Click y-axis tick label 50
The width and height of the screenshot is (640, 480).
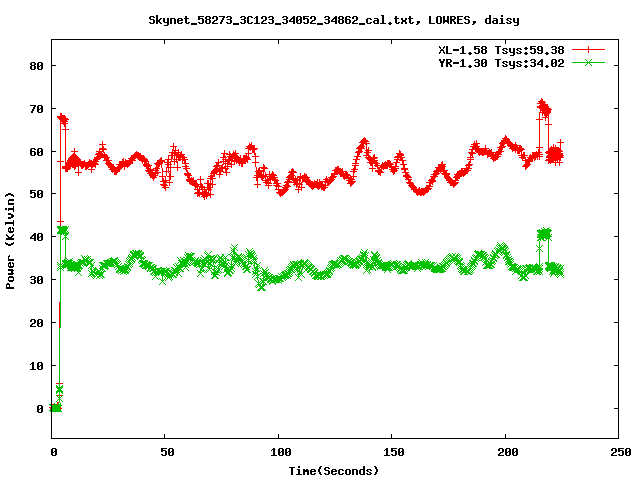pos(36,194)
